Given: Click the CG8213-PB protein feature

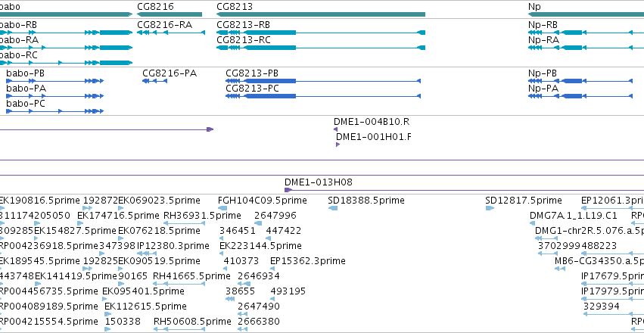Looking at the screenshot, I should point(323,81).
